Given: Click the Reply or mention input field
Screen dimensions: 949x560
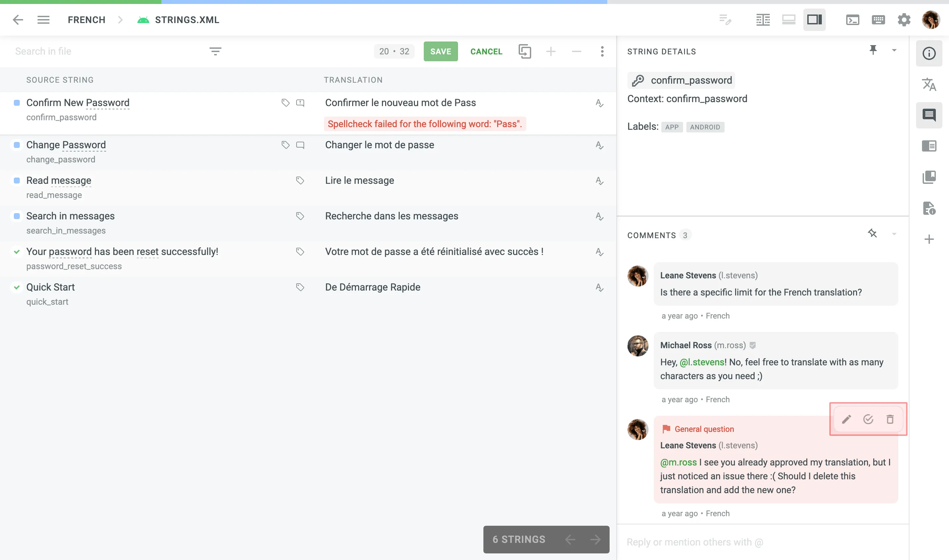Looking at the screenshot, I should (760, 542).
